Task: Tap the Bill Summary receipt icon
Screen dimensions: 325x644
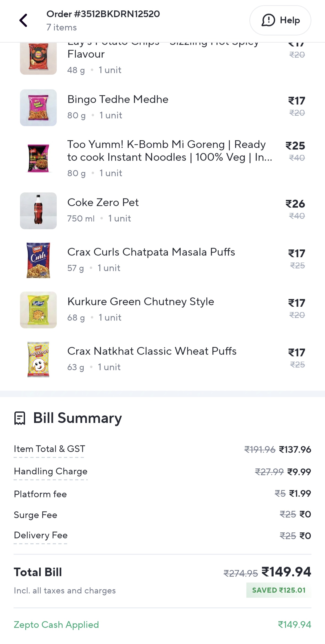Action: coord(20,418)
